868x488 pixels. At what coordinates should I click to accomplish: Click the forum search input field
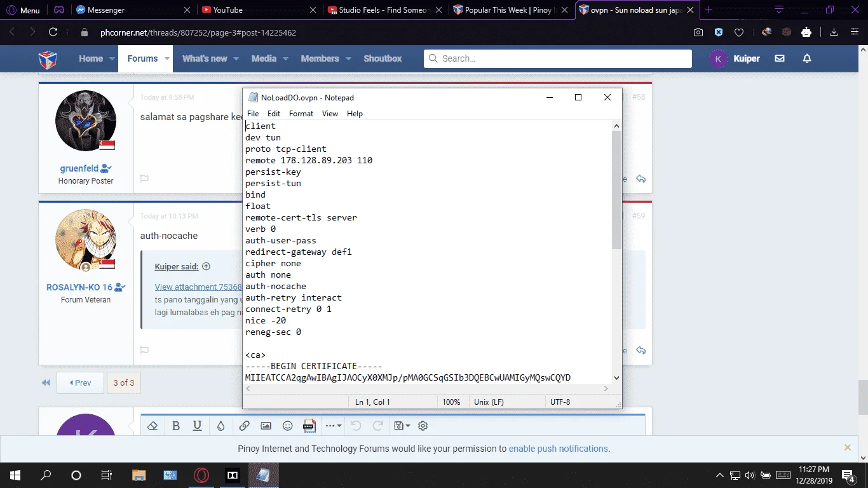tap(558, 58)
